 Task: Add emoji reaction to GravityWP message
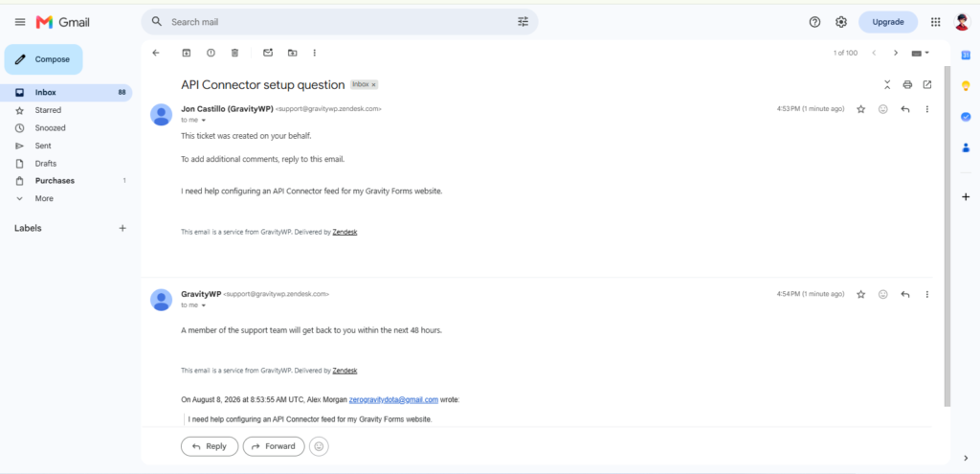(883, 295)
